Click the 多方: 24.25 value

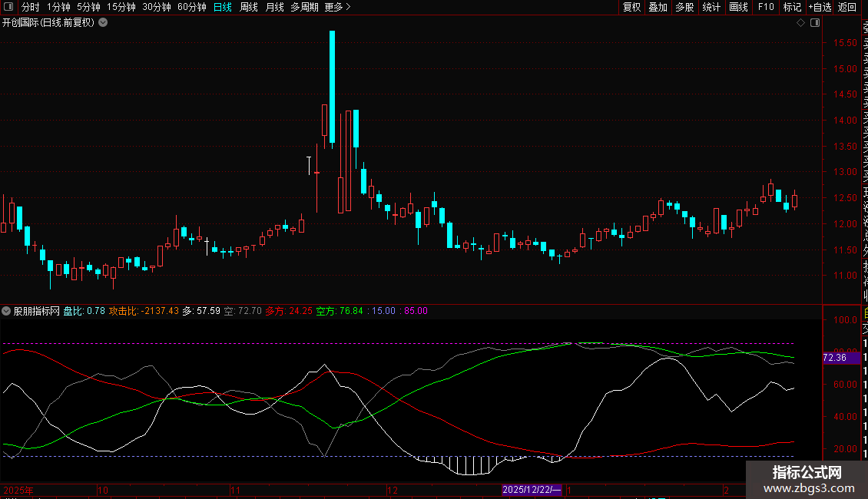(x=289, y=311)
